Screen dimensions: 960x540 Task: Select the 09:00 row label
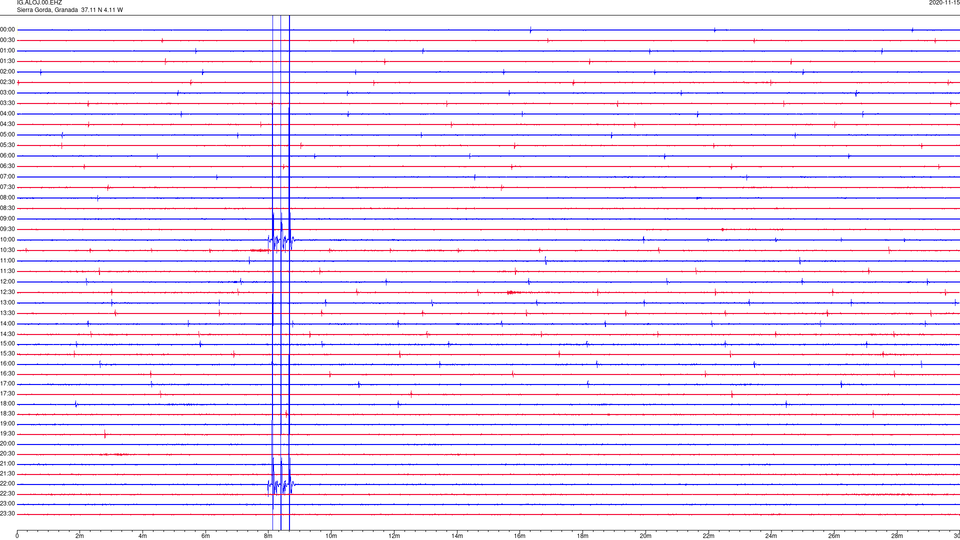pyautogui.click(x=8, y=219)
